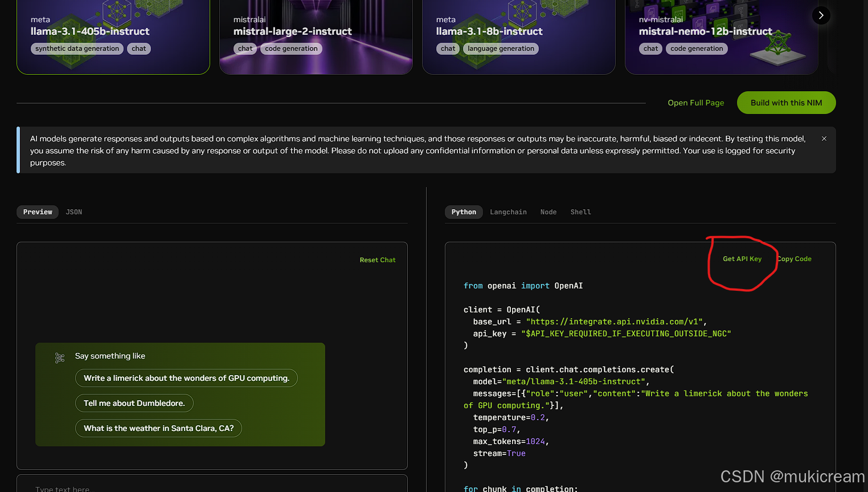
Task: Click Get API Key
Action: pyautogui.click(x=742, y=259)
